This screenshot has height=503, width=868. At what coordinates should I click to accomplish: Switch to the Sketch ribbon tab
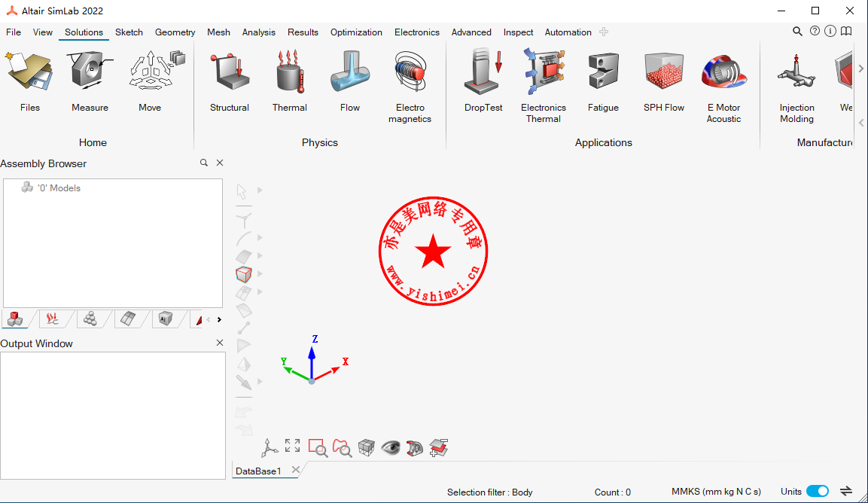point(129,32)
